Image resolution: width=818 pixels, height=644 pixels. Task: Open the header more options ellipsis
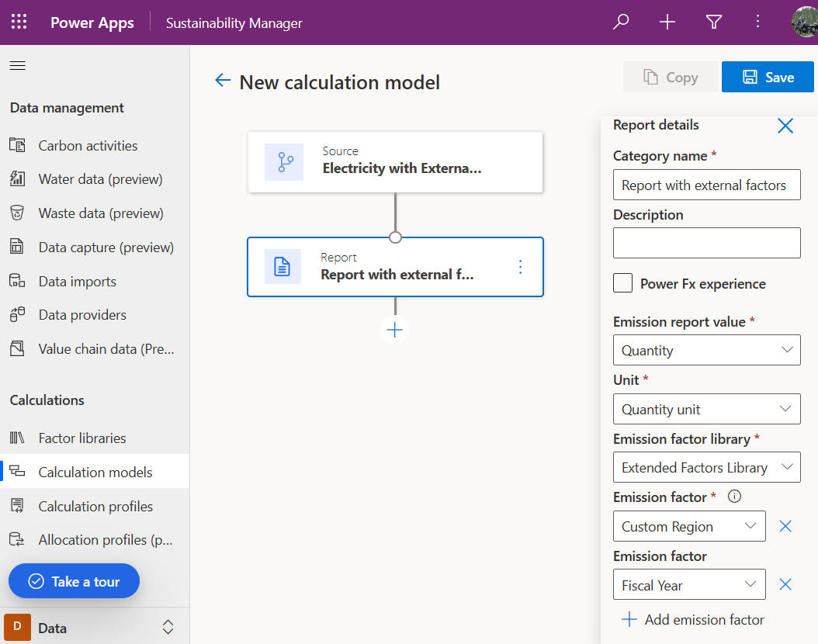(758, 22)
